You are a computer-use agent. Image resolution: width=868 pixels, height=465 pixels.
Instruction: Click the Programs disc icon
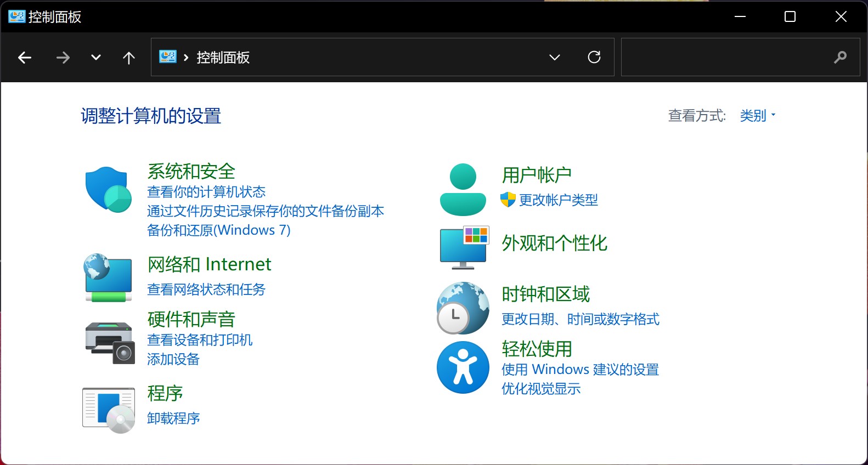[109, 410]
